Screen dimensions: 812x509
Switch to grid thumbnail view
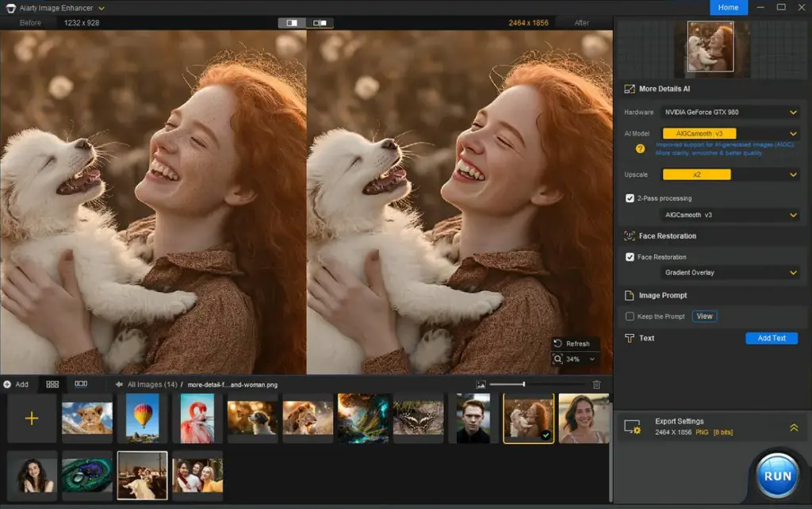(52, 385)
